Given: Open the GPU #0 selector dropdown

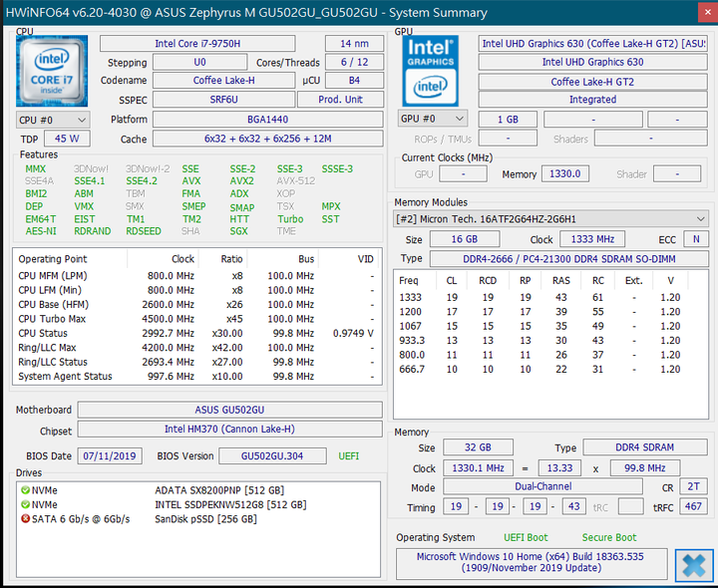Looking at the screenshot, I should tap(433, 119).
